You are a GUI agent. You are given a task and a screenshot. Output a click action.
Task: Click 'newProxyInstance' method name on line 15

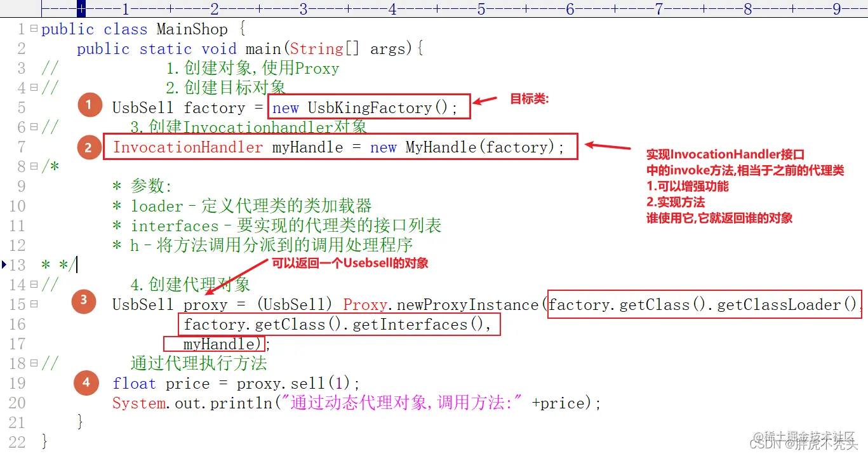467,305
